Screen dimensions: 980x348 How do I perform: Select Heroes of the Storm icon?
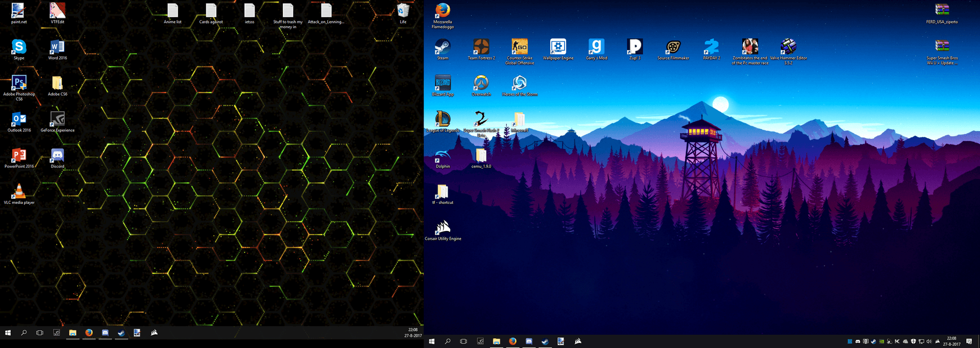pyautogui.click(x=520, y=83)
